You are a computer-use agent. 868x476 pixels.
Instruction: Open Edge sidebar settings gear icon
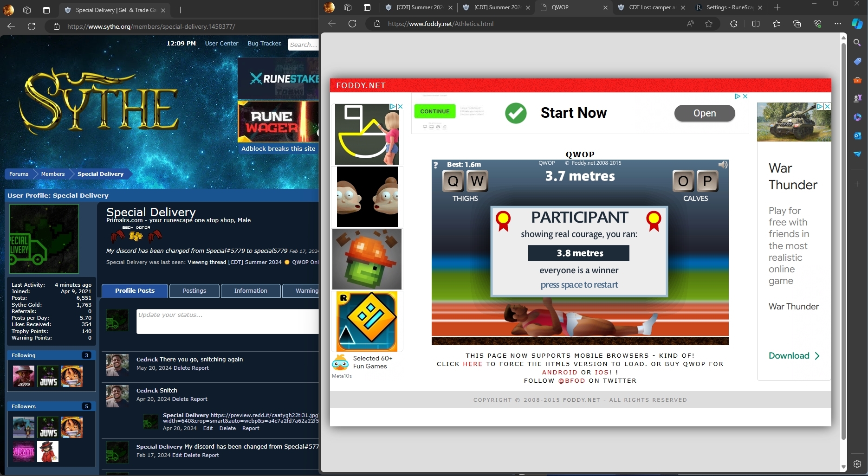857,464
